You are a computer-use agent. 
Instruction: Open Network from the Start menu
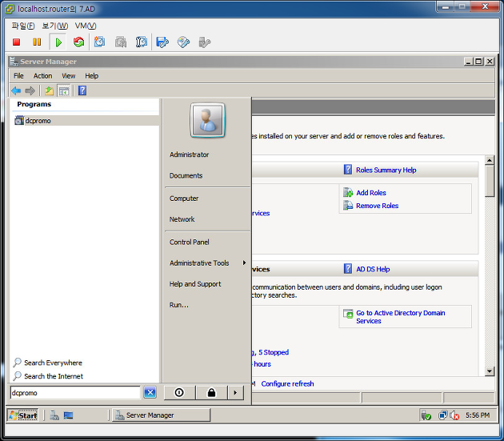[182, 219]
